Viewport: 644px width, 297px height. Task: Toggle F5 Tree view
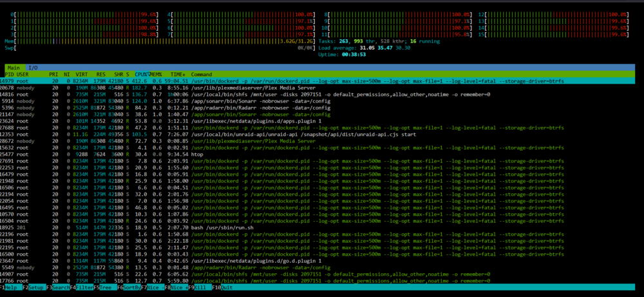coord(105,287)
